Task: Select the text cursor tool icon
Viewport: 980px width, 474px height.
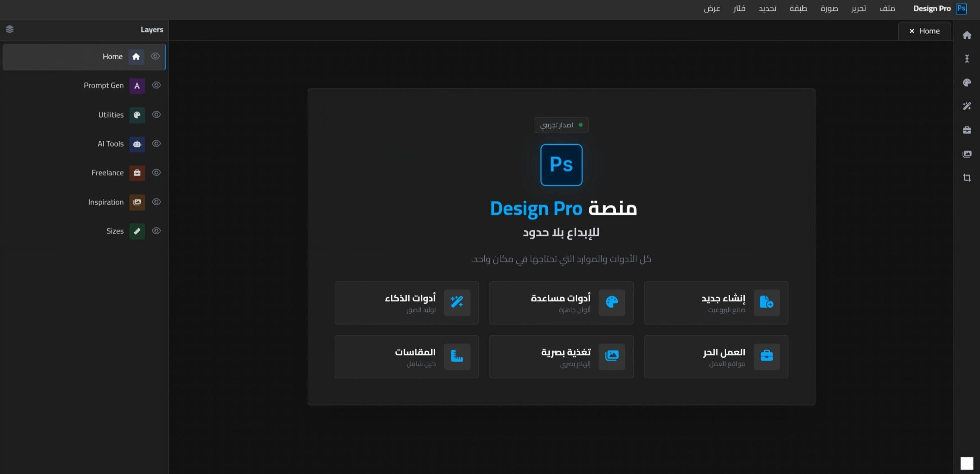Action: 967,59
